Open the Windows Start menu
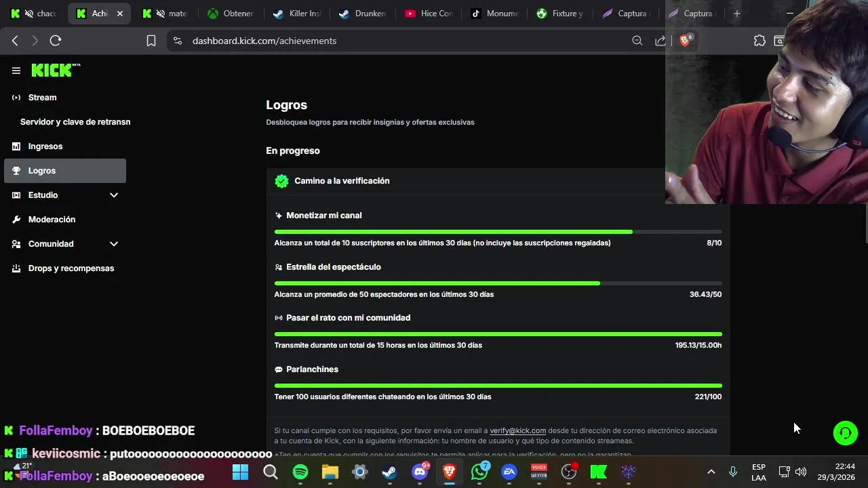868x488 pixels. pyautogui.click(x=240, y=472)
